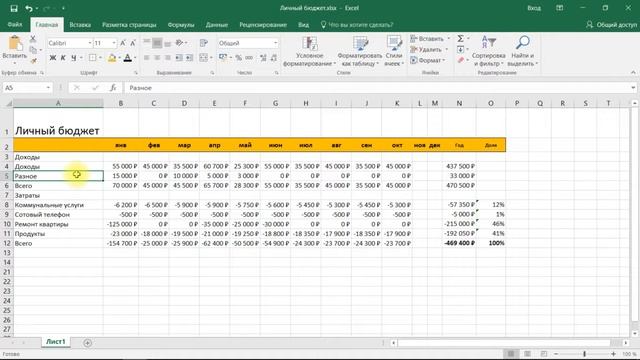The width and height of the screenshot is (640, 360).
Task: Decrease decimal places icon
Action: click(274, 58)
